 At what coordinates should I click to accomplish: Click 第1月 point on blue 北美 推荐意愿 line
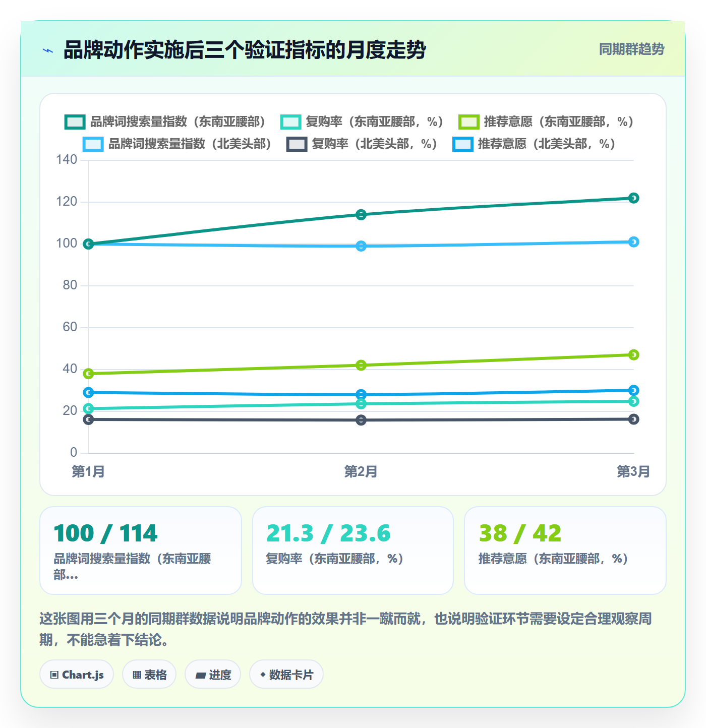coord(88,392)
